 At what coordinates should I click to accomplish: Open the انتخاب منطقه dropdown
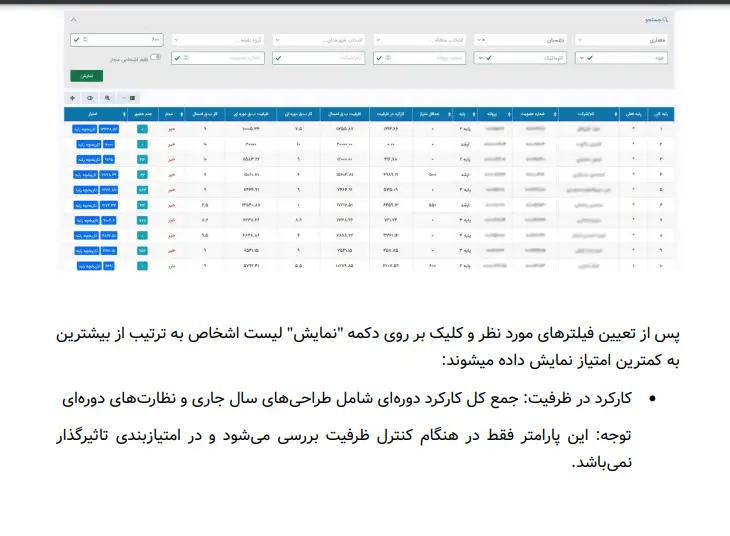pos(419,40)
